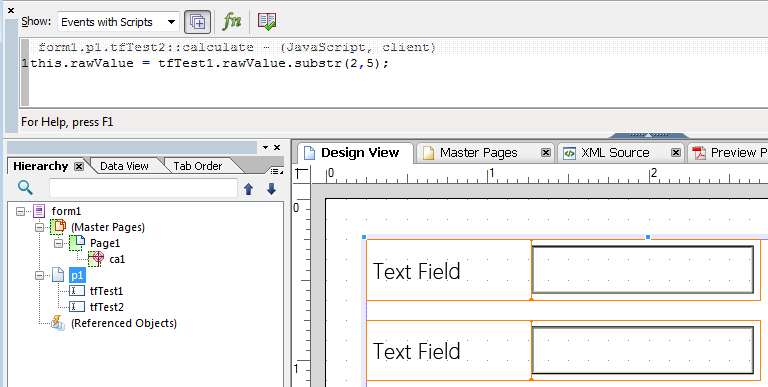Collapse the form1 tree node
This screenshot has height=387, width=768.
tap(20, 211)
